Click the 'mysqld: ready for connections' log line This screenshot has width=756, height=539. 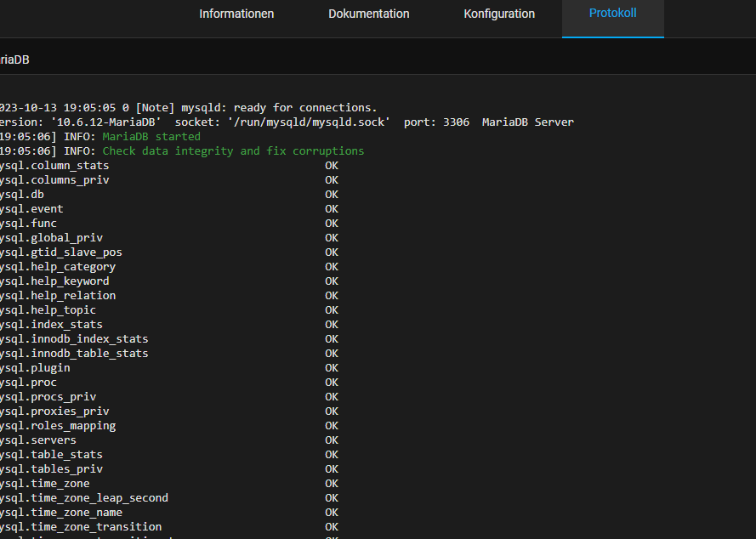click(x=189, y=107)
